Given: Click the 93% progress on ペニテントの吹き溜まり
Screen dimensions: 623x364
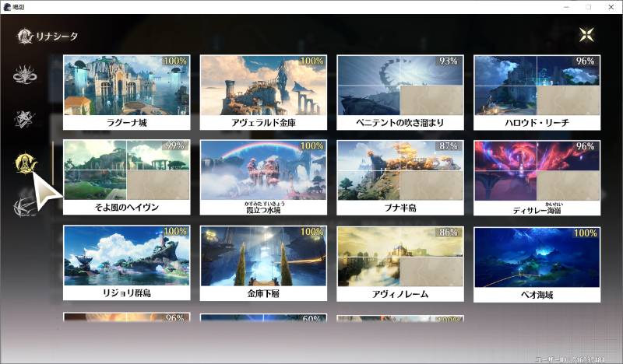Looking at the screenshot, I should pyautogui.click(x=449, y=61).
